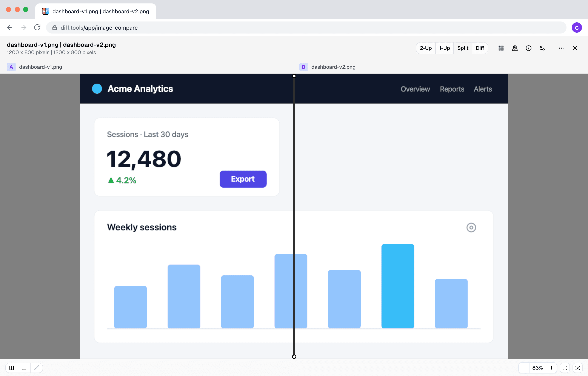The width and height of the screenshot is (588, 376).
Task: Click the dashboard-v2.png file label
Action: 333,67
